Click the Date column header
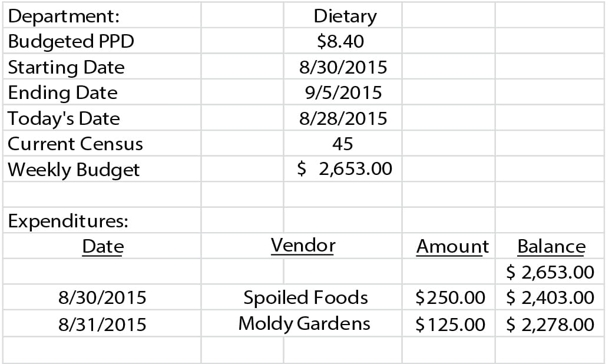 (102, 246)
